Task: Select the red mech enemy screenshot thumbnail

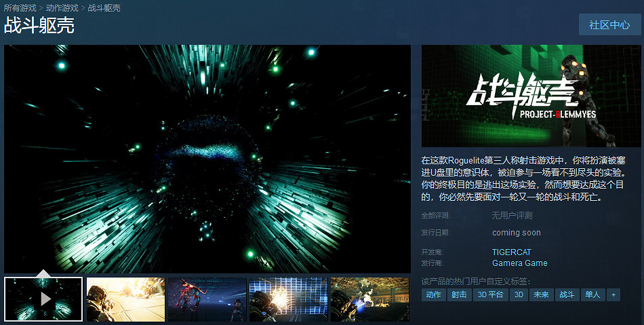Action: [x=207, y=299]
